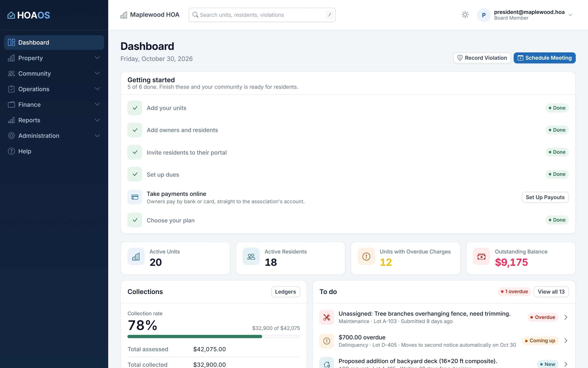The image size is (588, 368).
Task: Click the Reports bar chart icon
Action: 11,120
